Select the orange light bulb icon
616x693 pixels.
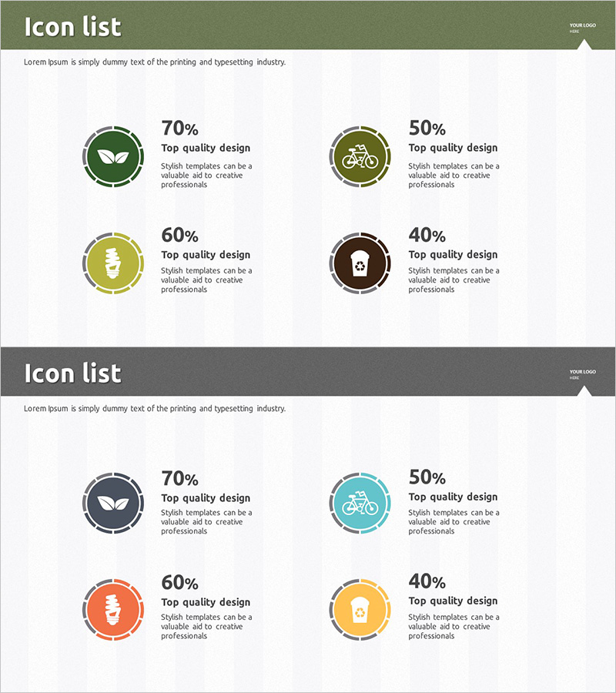pos(114,609)
